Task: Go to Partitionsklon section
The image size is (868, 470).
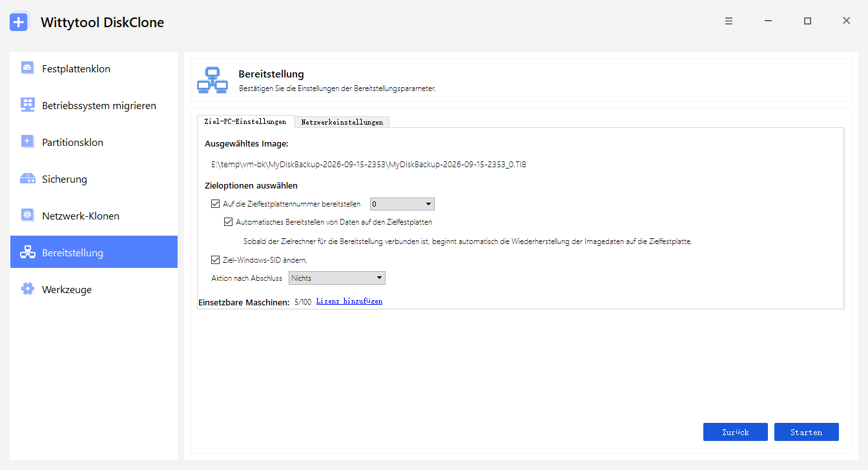Action: (x=94, y=142)
